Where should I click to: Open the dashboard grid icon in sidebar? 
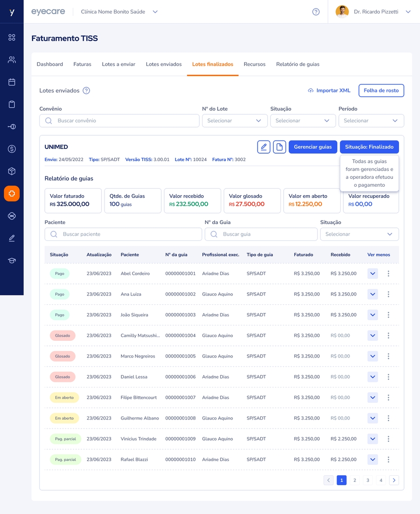pyautogui.click(x=12, y=37)
